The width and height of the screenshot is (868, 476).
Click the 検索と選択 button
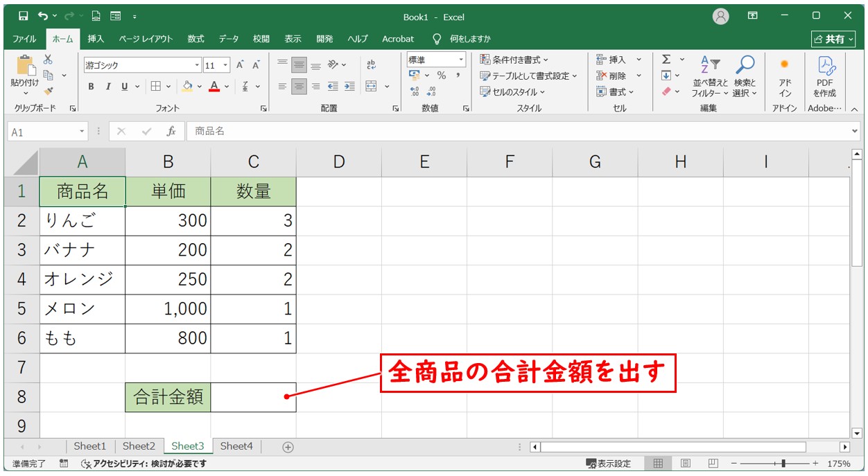click(745, 76)
